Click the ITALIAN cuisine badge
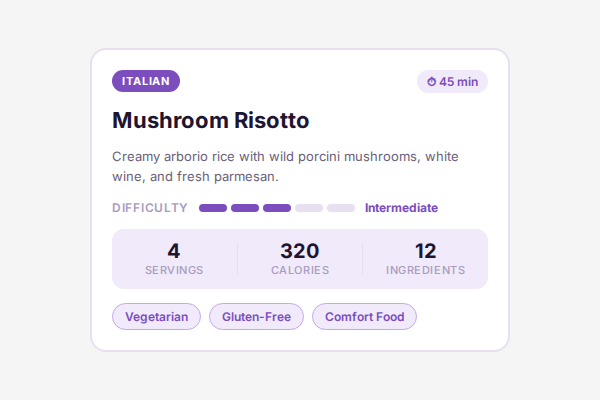 [146, 81]
